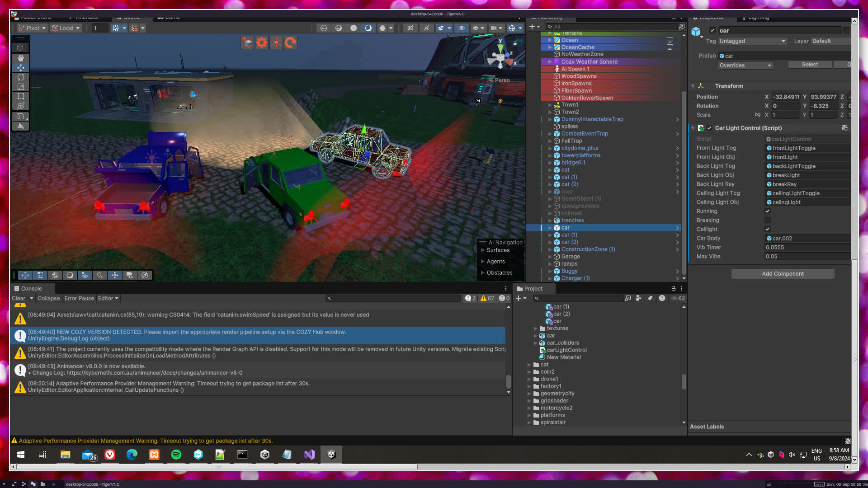Open the prefab Overrides dropdown
Screen dimensions: 868x488
(745, 66)
